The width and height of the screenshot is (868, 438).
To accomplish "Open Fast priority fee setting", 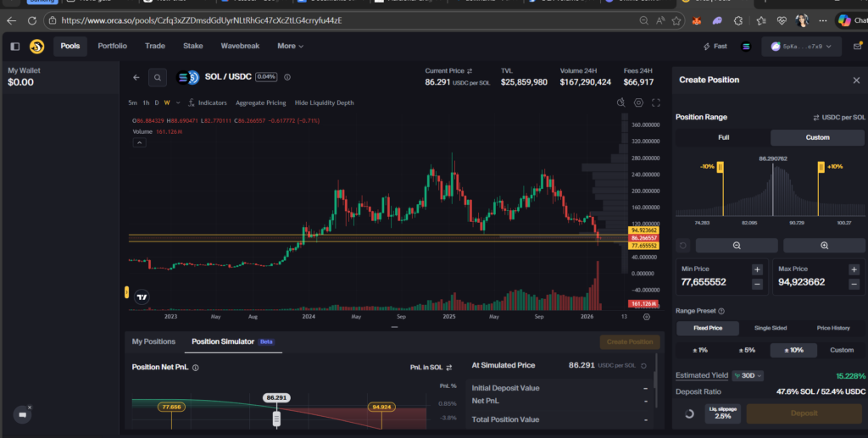I will point(715,47).
